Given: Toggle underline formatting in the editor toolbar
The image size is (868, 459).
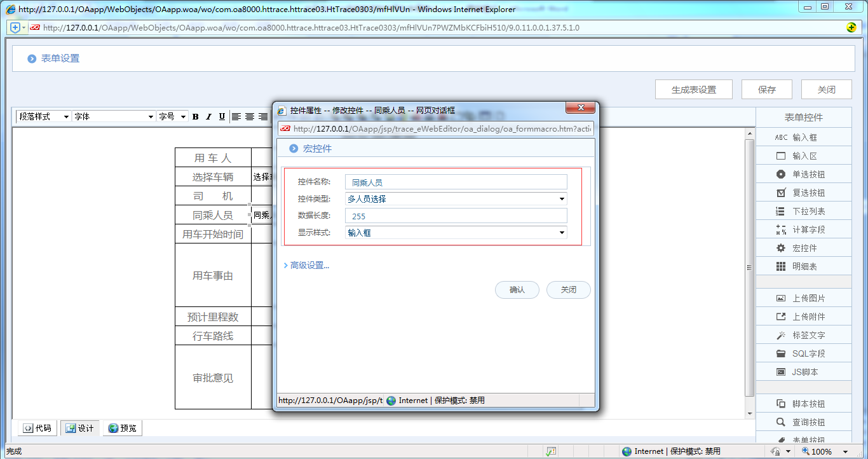Looking at the screenshot, I should coord(221,116).
